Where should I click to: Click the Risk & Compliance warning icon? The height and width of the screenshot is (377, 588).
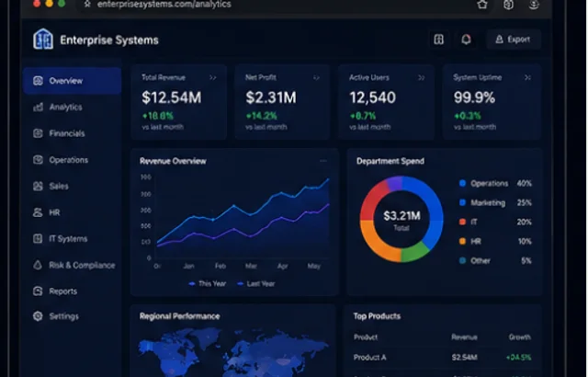point(38,265)
